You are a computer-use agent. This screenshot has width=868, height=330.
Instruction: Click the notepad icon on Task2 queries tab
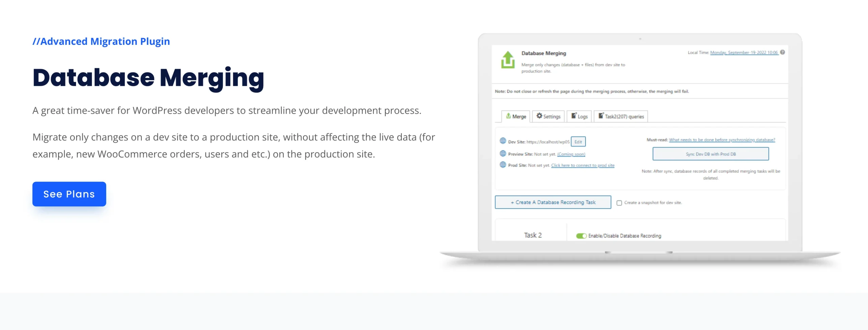[x=601, y=116]
